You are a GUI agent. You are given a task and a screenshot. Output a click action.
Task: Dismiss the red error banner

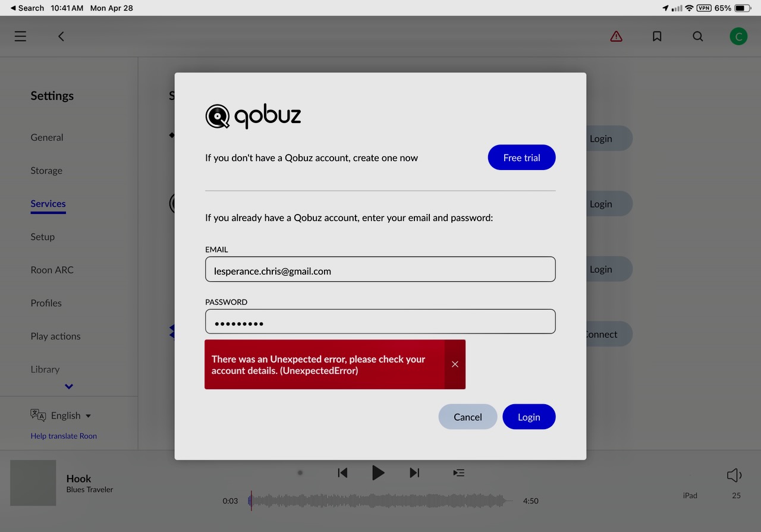(455, 364)
